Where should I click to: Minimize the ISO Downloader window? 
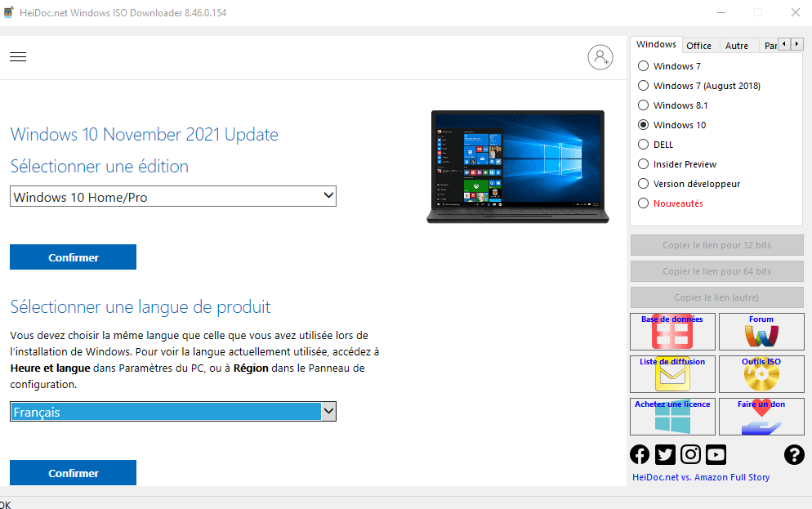coord(721,12)
